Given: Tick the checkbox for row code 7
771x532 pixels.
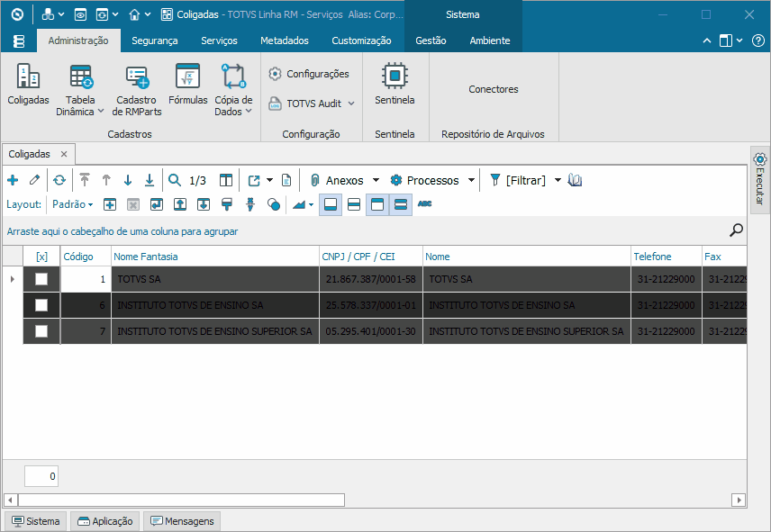Looking at the screenshot, I should [x=41, y=331].
